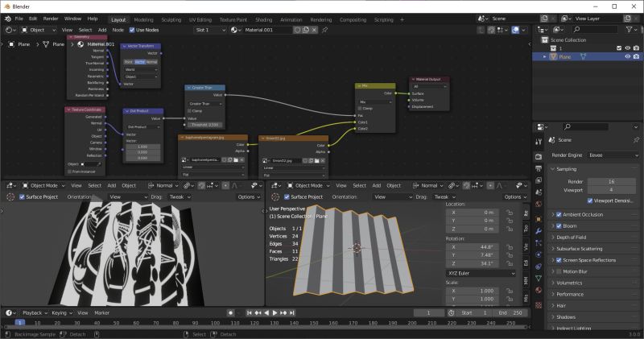Image resolution: width=644 pixels, height=339 pixels.
Task: Toggle the Use Nodes checkbox
Action: tap(132, 30)
